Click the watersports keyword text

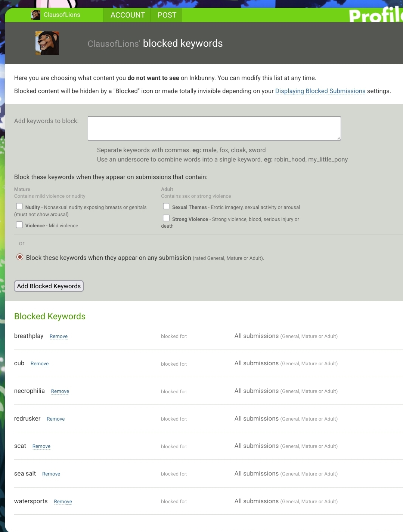[x=31, y=501]
